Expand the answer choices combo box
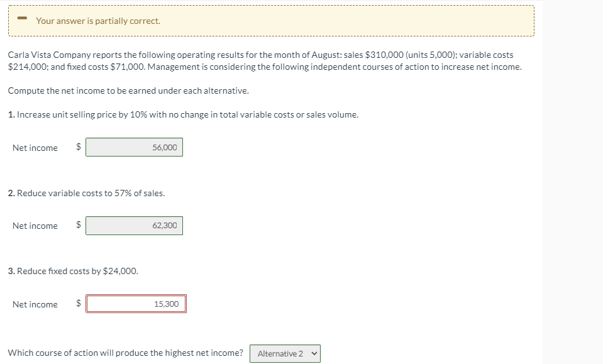603x364 pixels. pos(285,353)
